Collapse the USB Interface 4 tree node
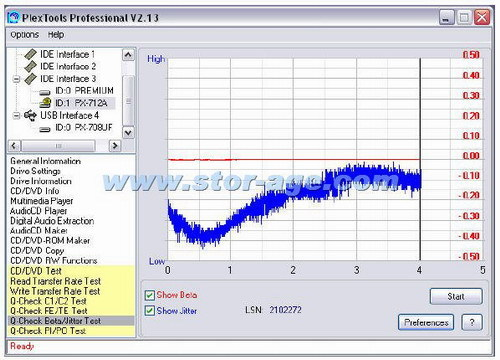Screen dimensions: 500x360 (x=16, y=116)
